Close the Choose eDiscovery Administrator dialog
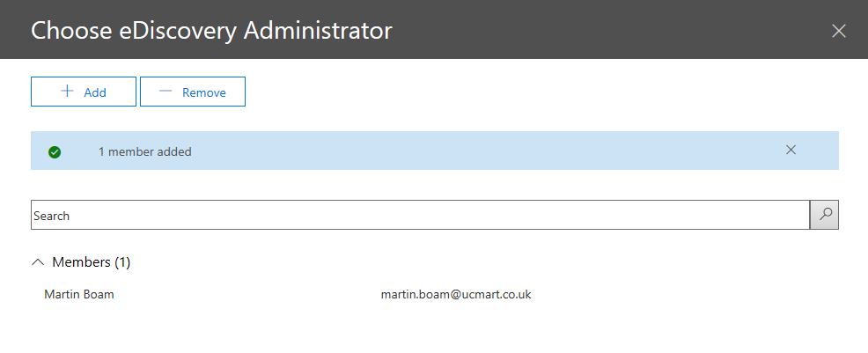This screenshot has height=353, width=868. click(839, 31)
